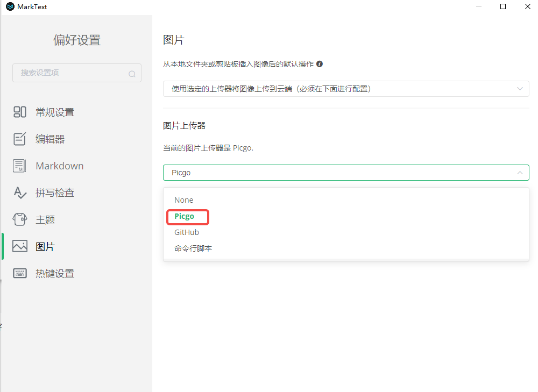Viewport: 538px width, 392px height.
Task: Click the 偏好设置 preferences heading
Action: point(76,40)
